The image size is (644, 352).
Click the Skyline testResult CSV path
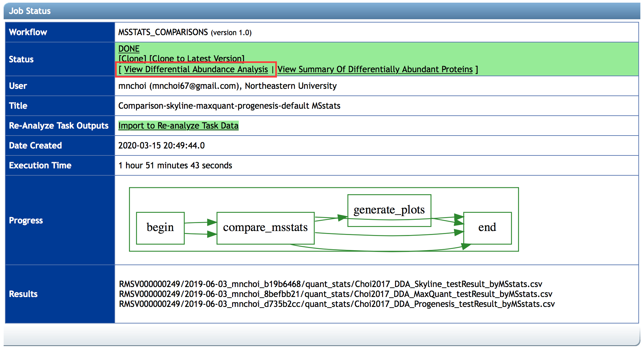coord(330,284)
